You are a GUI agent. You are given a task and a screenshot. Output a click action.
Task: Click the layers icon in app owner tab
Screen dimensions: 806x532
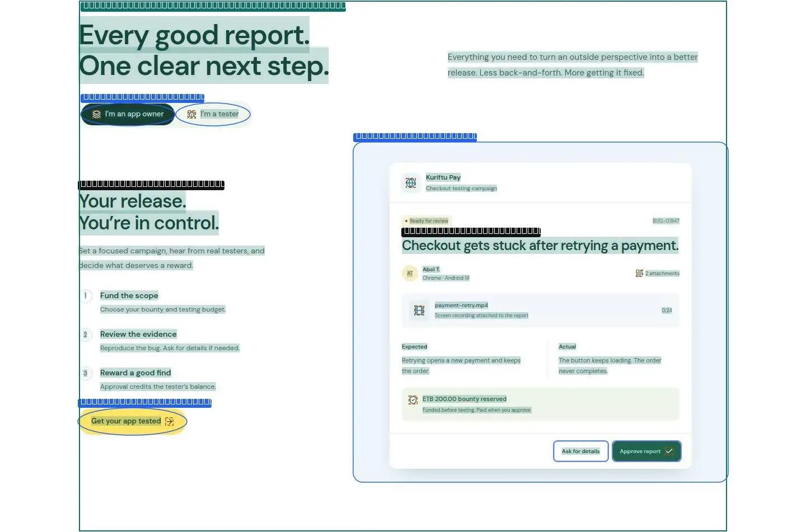point(97,114)
